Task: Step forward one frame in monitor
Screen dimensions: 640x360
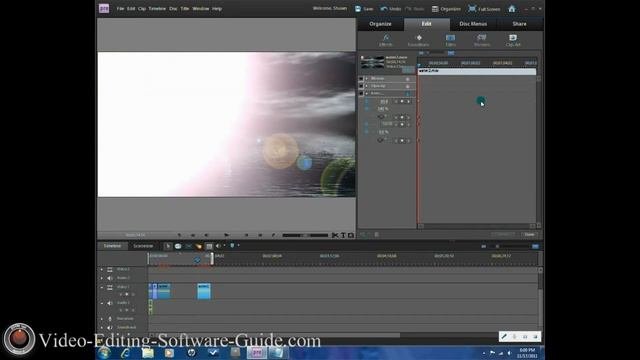Action: pos(246,235)
